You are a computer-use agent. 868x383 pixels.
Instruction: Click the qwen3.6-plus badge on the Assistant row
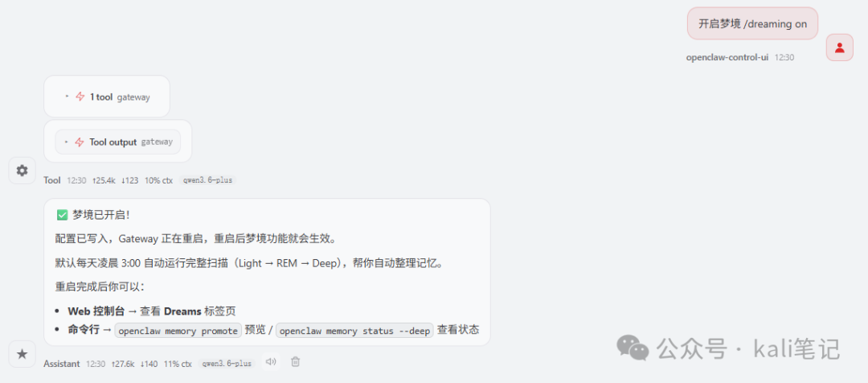coord(227,364)
